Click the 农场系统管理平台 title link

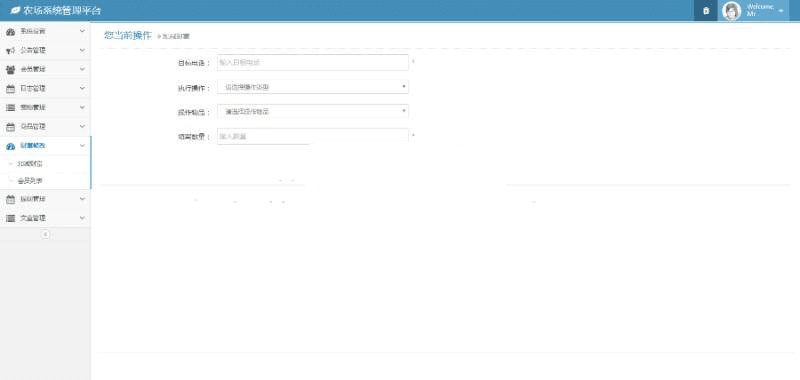(62, 11)
